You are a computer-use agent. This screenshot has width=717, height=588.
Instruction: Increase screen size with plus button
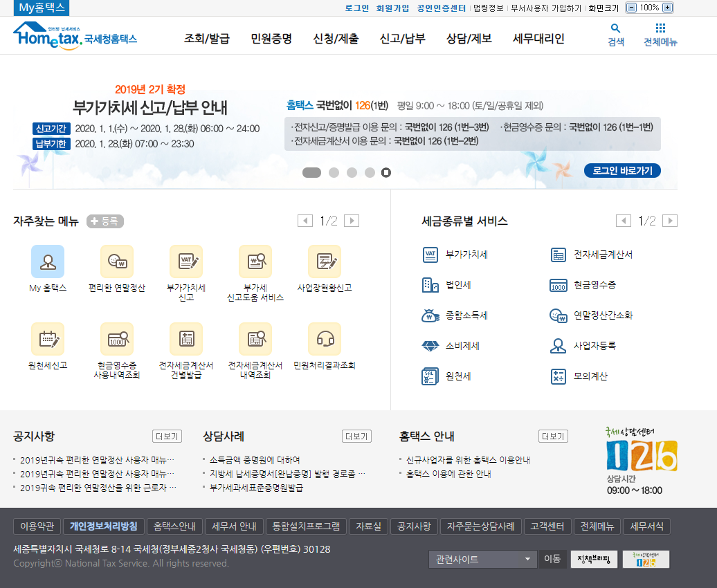click(x=668, y=8)
